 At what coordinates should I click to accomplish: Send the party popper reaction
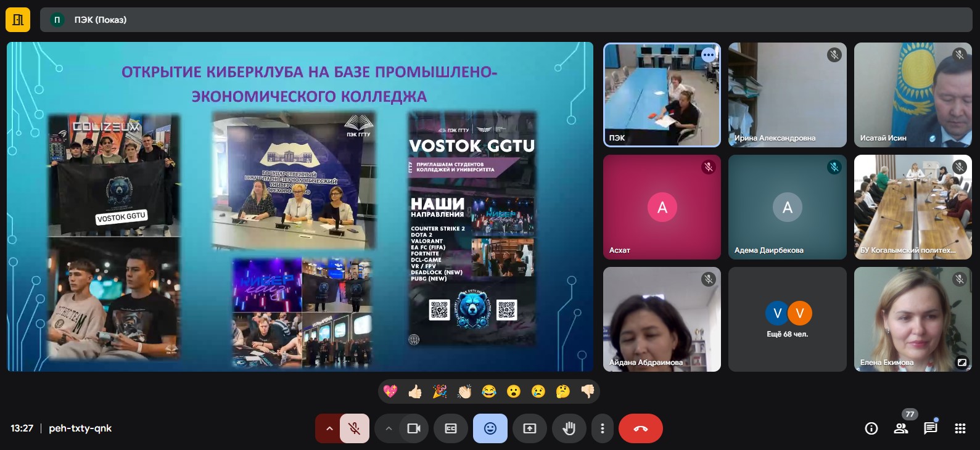coord(440,391)
